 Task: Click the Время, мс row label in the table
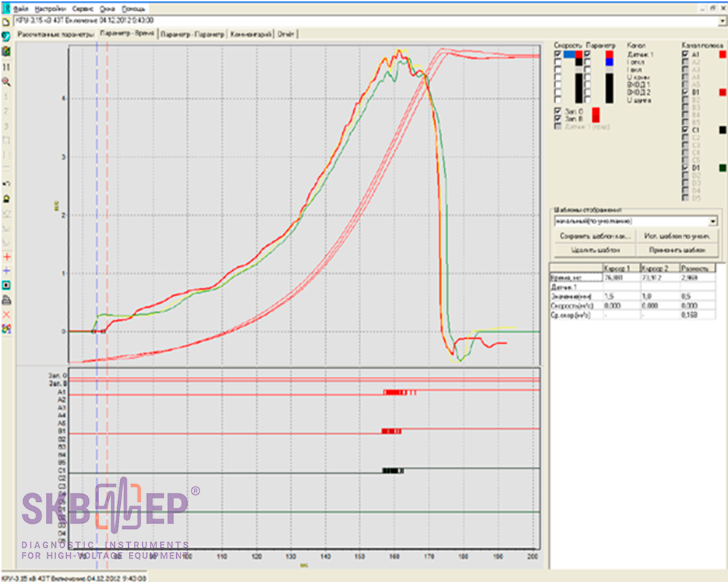point(576,277)
